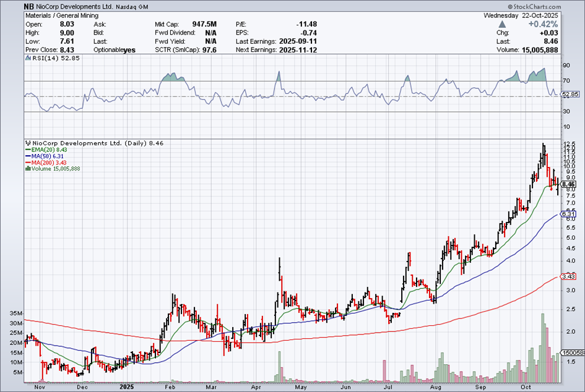Click Last Earnings date 2025-09-11

pos(298,41)
